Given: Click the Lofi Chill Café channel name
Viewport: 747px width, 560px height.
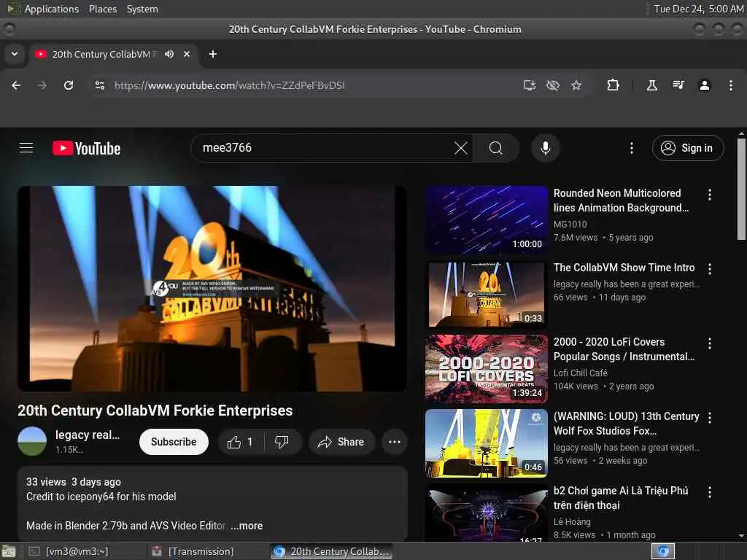Looking at the screenshot, I should click(x=580, y=373).
